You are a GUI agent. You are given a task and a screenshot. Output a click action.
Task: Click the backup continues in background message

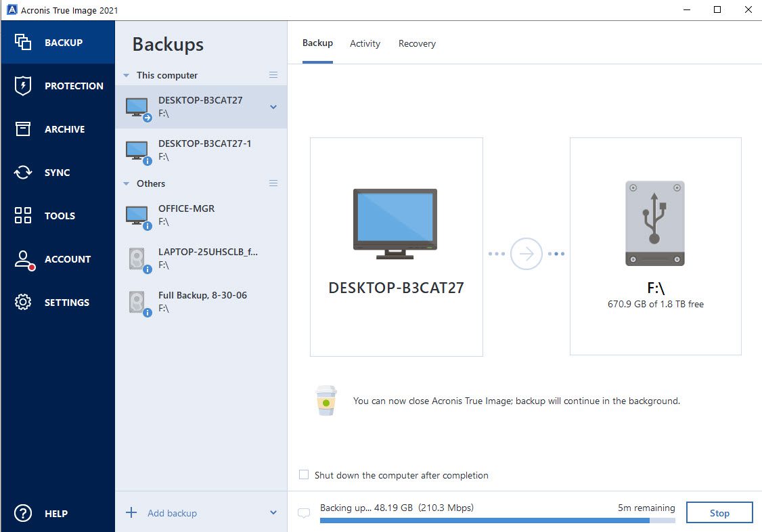pos(516,401)
